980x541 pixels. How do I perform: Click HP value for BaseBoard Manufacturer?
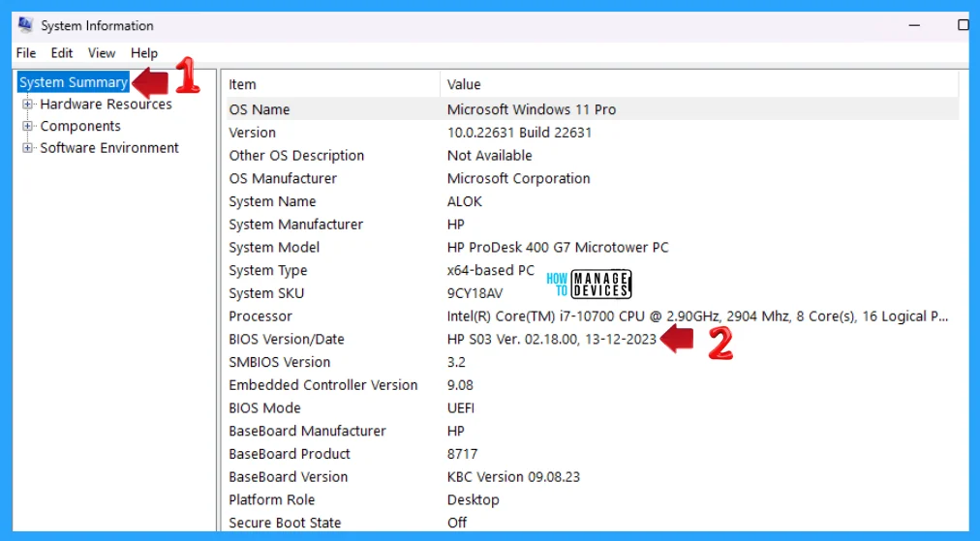pyautogui.click(x=456, y=431)
